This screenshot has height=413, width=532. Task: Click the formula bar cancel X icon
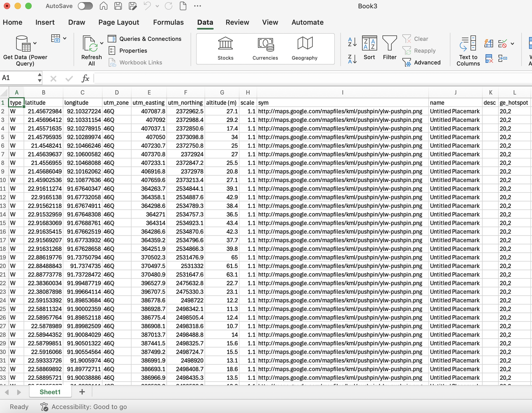(53, 78)
